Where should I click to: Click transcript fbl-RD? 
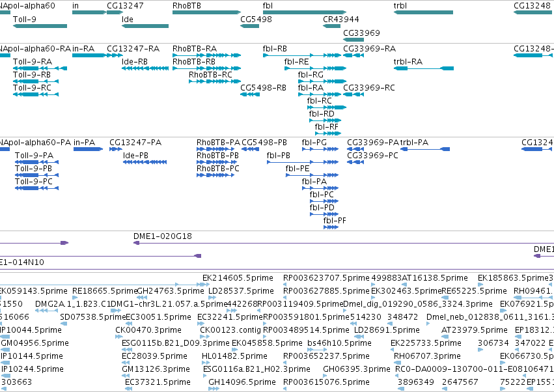click(325, 120)
